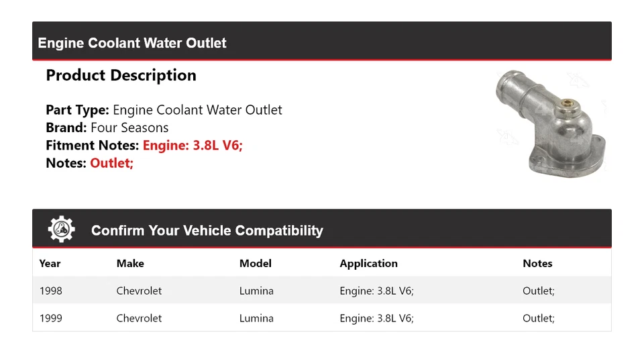The width and height of the screenshot is (644, 353).
Task: Click the Confirm Your Vehicle Compatibility heading
Action: [x=207, y=231]
